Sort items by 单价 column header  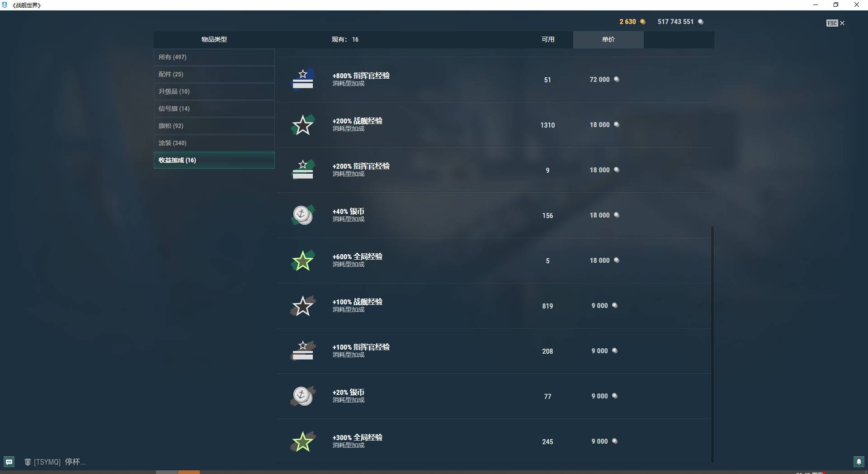coord(608,39)
